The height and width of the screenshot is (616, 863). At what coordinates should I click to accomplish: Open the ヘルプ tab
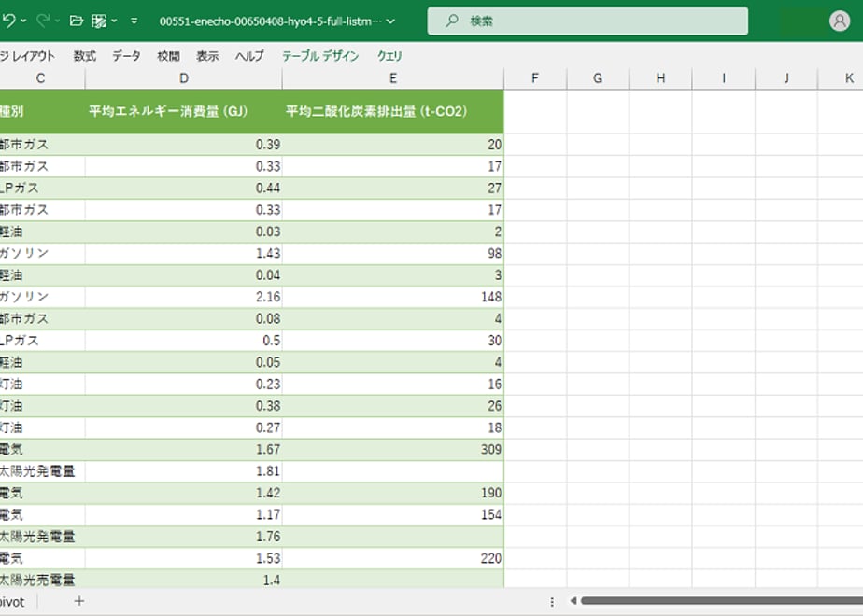[x=250, y=56]
